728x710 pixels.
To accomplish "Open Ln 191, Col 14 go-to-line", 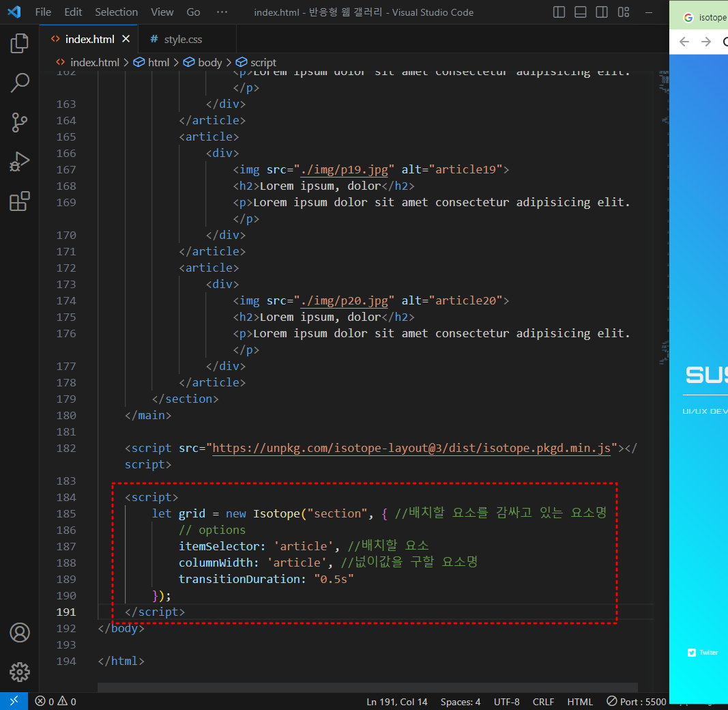I will coord(397,702).
